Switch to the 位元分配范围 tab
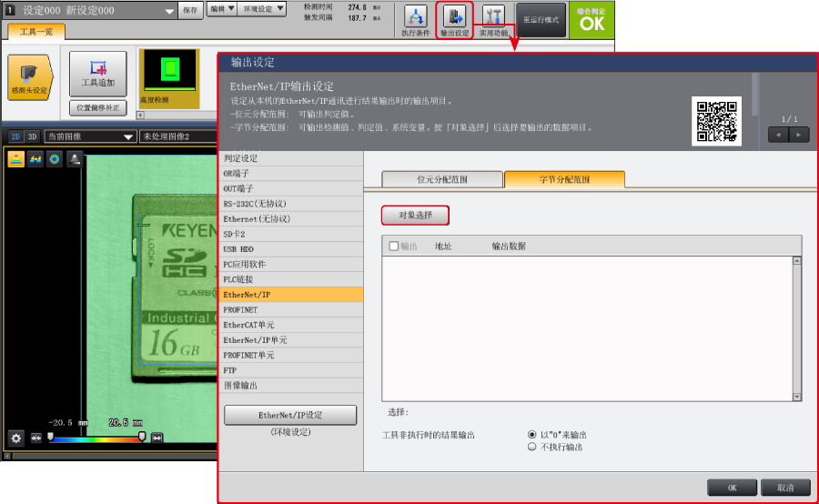 [440, 179]
